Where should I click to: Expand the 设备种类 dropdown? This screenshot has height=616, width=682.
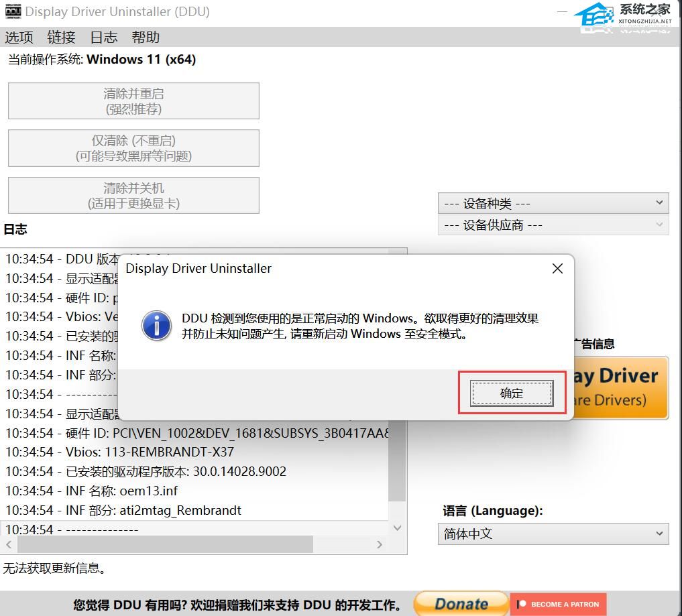[x=553, y=203]
